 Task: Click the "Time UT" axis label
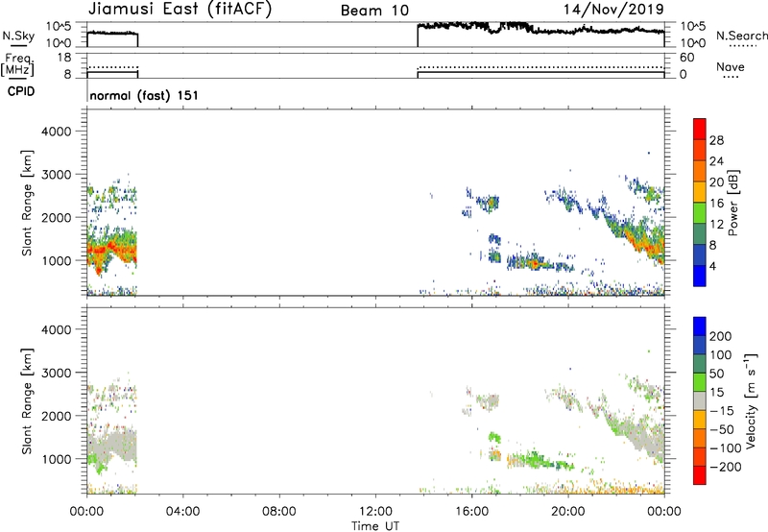click(x=375, y=526)
